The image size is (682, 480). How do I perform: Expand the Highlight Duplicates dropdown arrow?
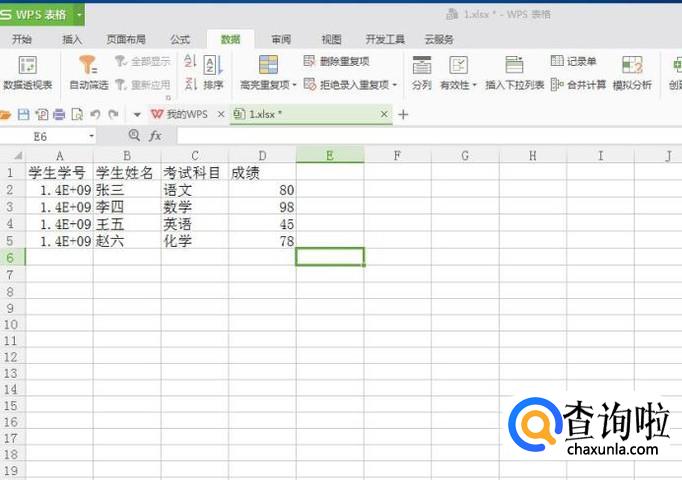[x=294, y=85]
